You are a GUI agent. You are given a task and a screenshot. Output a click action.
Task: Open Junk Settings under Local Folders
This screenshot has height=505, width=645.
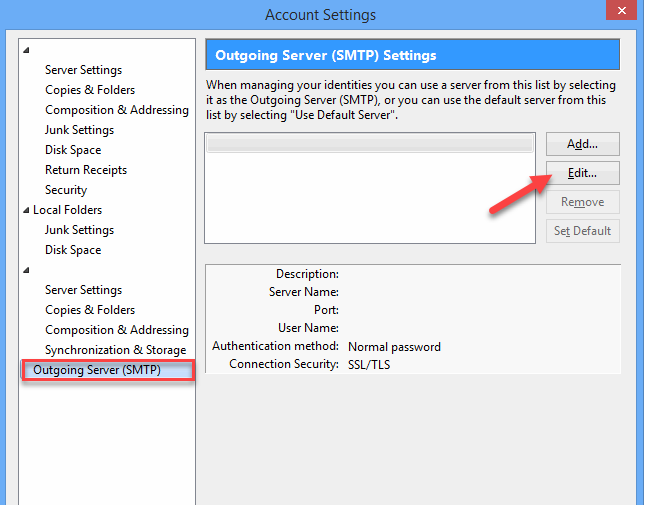click(79, 230)
